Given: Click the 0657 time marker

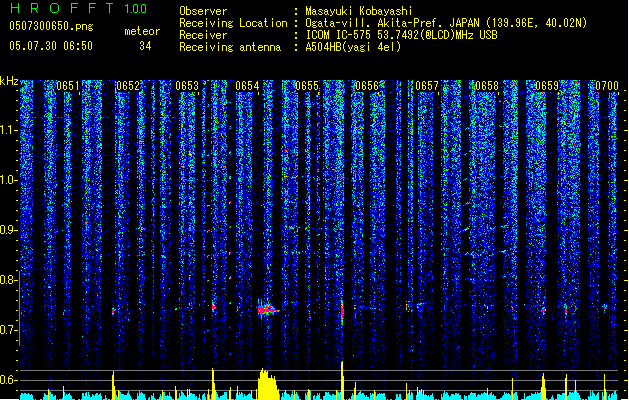Looking at the screenshot, I should pyautogui.click(x=427, y=86).
